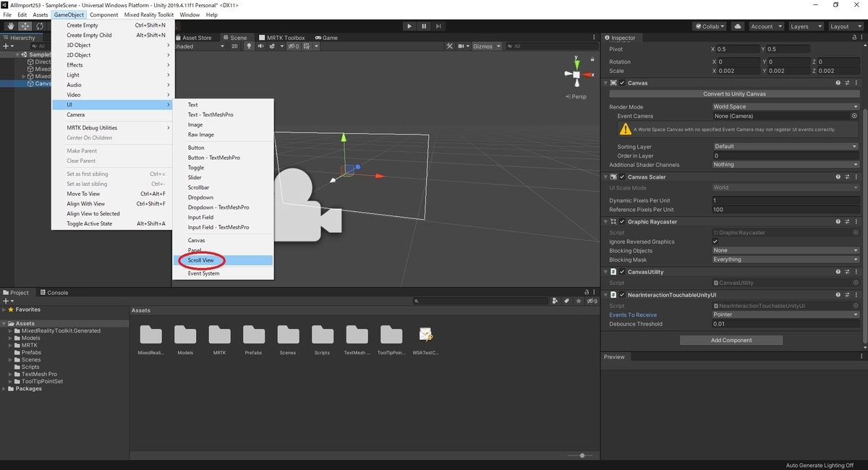The height and width of the screenshot is (470, 868).
Task: Toggle hidden packages visibility in Project
Action: 591,301
